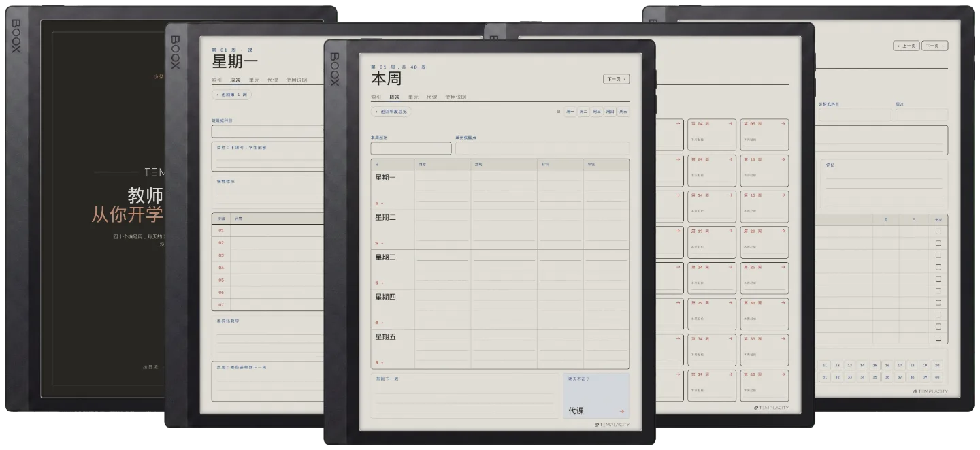Tap the red arrow in the 代课 box
The width and height of the screenshot is (980, 450).
click(621, 411)
